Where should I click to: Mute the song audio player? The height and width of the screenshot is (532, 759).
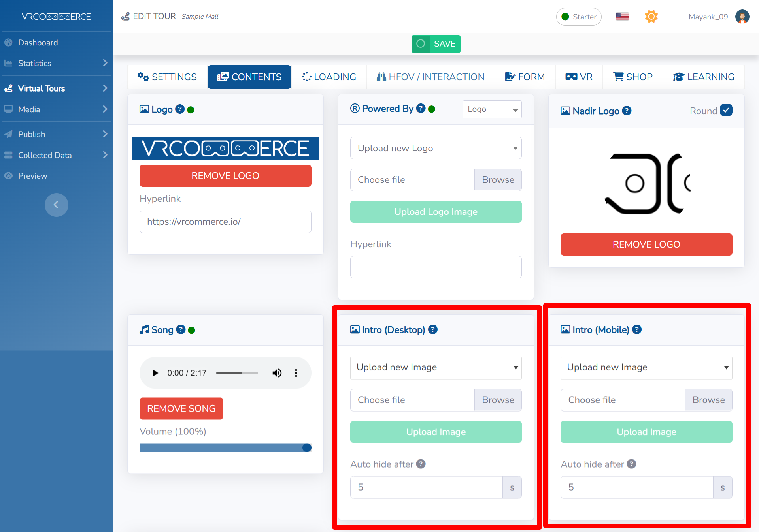[277, 373]
